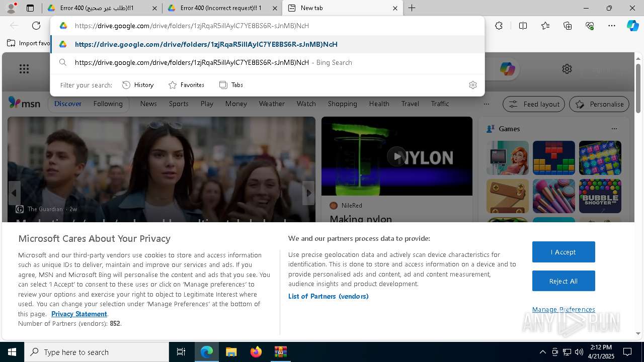This screenshot has width=644, height=362.
Task: Open the volume control tray icon
Action: pos(579,352)
